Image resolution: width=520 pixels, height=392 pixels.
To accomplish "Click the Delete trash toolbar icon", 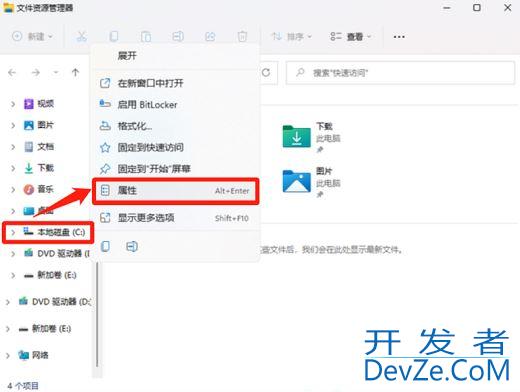I will pos(242,36).
